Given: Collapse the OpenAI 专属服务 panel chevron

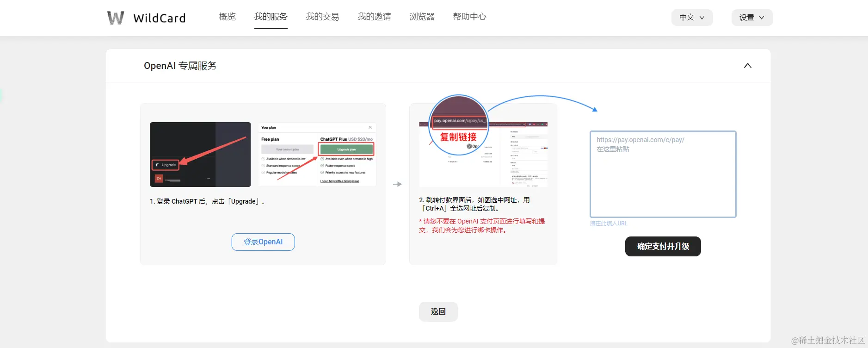Looking at the screenshot, I should tap(747, 66).
